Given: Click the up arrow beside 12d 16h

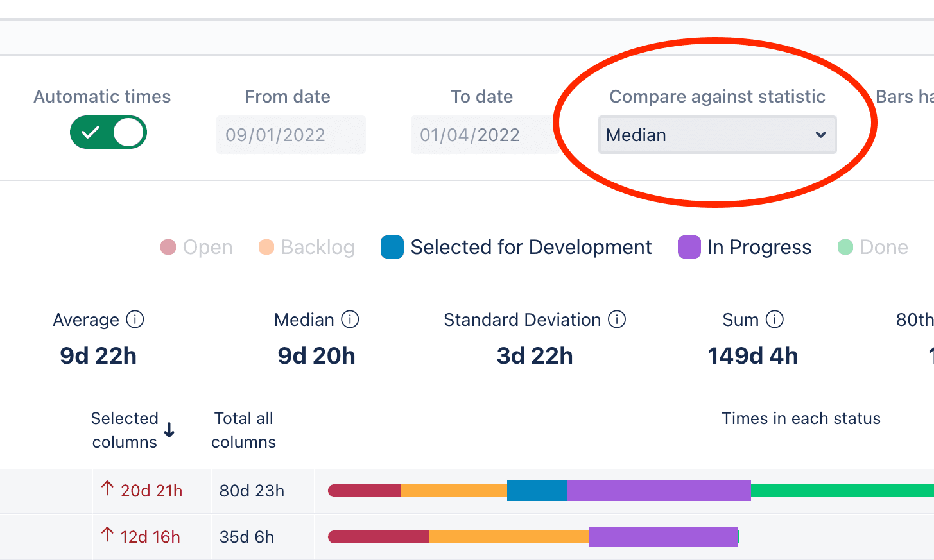Looking at the screenshot, I should (x=107, y=534).
